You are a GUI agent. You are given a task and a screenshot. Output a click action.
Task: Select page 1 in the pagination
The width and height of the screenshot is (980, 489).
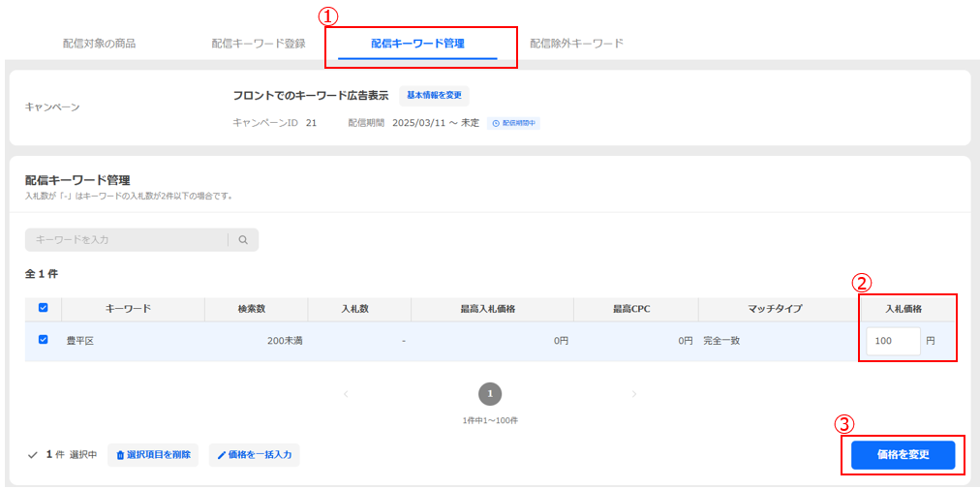(490, 394)
